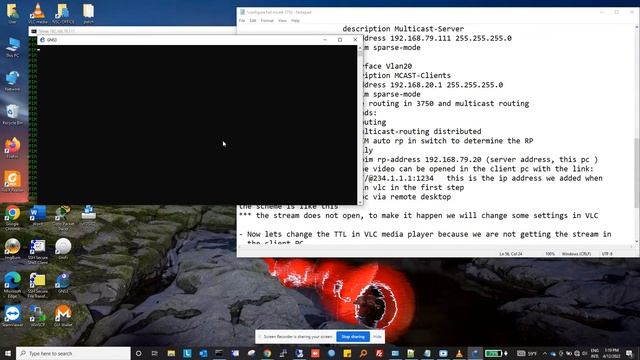This screenshot has height=360, width=640.
Task: Open SSH Secure File Transfer shortcut
Action: click(38, 284)
